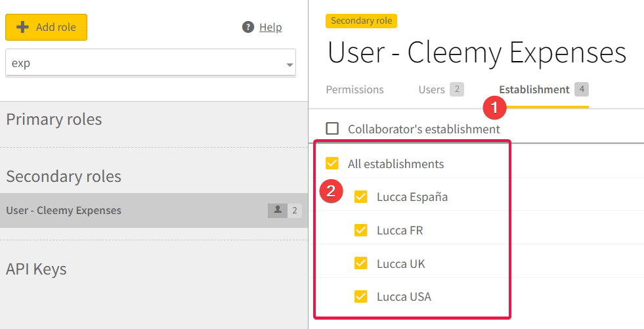Toggle the Lucca UK checkbox

tap(360, 263)
